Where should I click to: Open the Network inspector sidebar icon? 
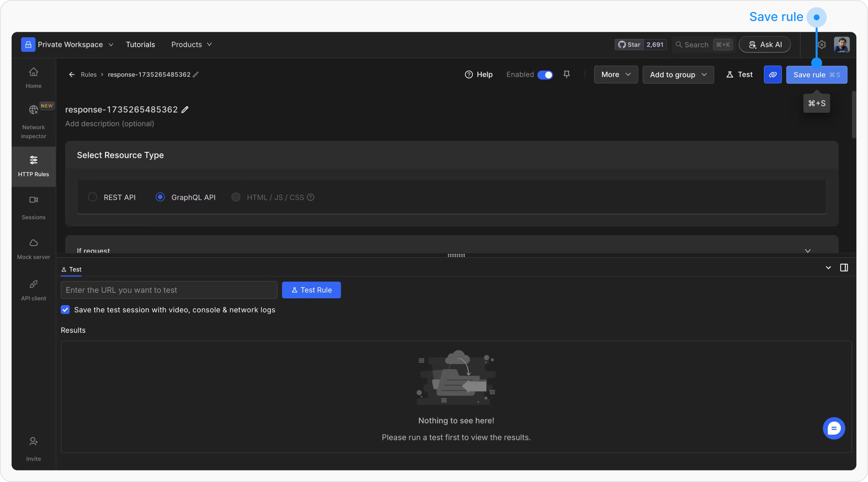[33, 110]
